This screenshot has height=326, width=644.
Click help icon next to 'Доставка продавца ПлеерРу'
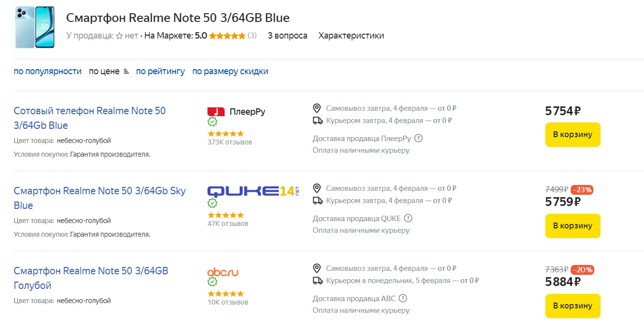418,138
